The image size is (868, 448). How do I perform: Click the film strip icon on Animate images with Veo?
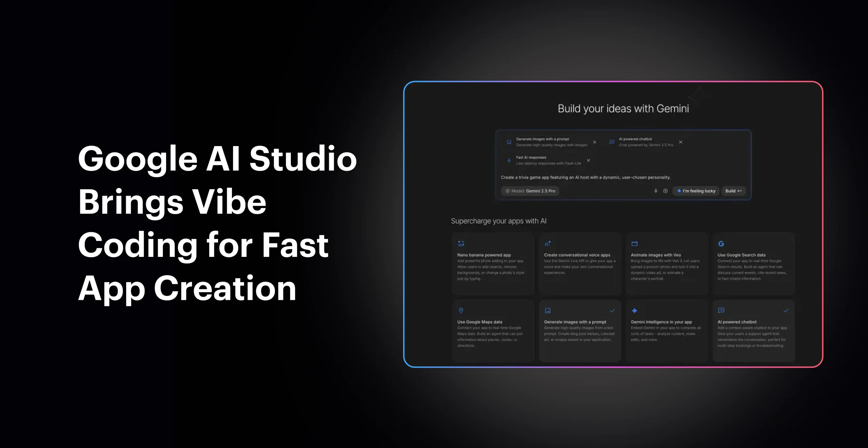pyautogui.click(x=634, y=244)
